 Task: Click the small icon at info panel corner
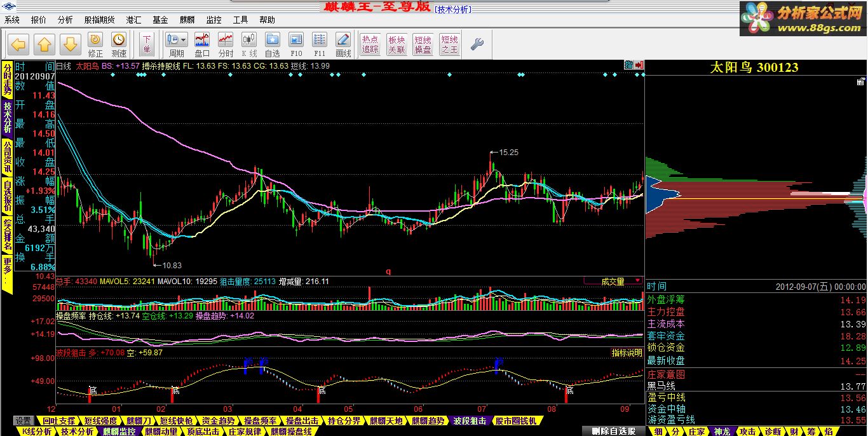(x=861, y=81)
